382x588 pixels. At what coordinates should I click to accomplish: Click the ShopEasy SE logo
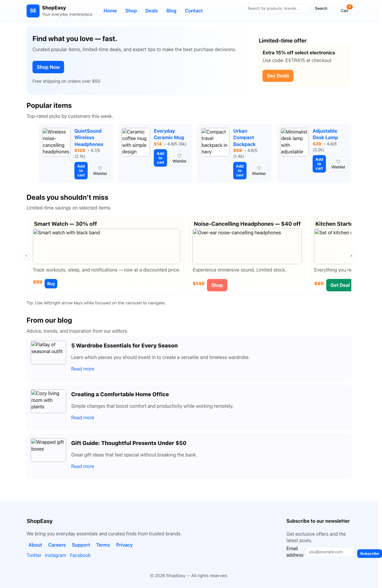pyautogui.click(x=33, y=11)
